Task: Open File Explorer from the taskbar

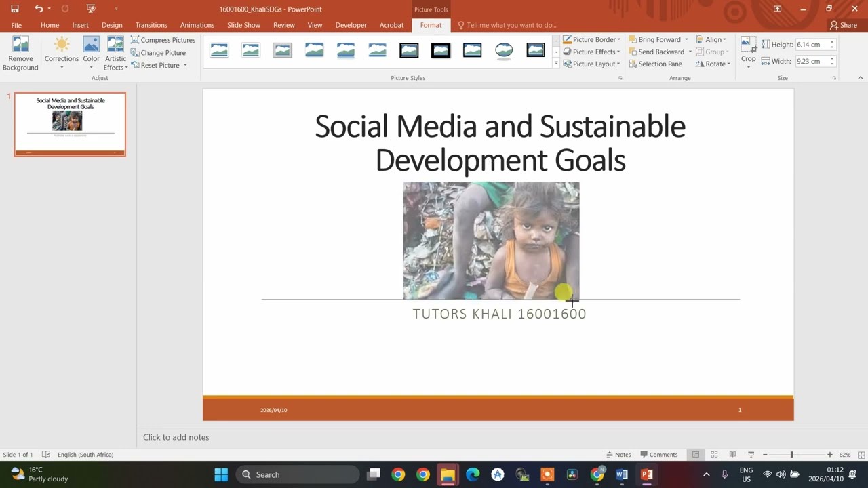Action: (448, 474)
